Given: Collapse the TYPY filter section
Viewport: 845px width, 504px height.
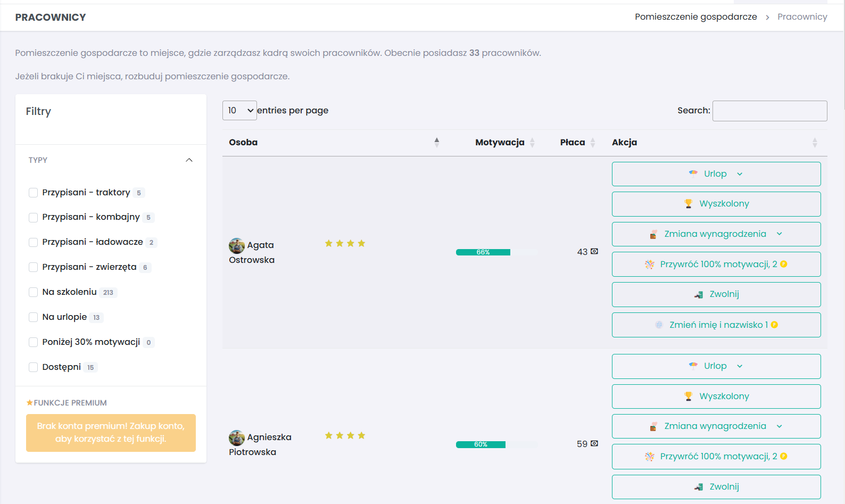Looking at the screenshot, I should point(189,160).
